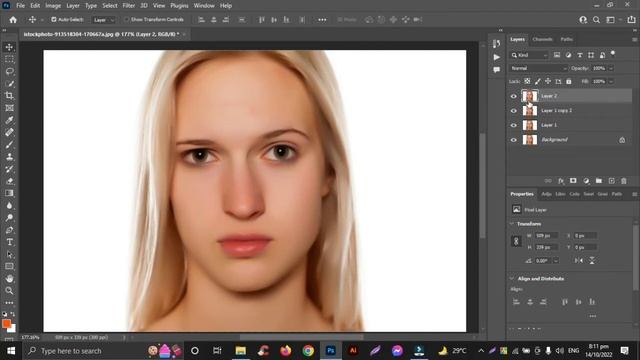
Task: Switch to the Paths tab in Layers panel
Action: (x=567, y=39)
